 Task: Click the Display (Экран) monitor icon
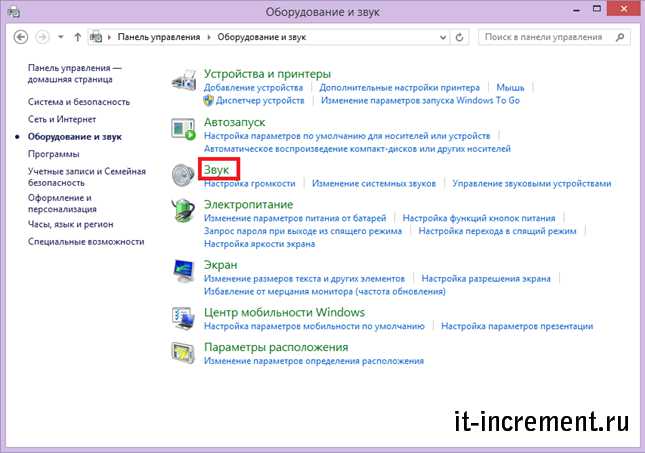[x=183, y=270]
